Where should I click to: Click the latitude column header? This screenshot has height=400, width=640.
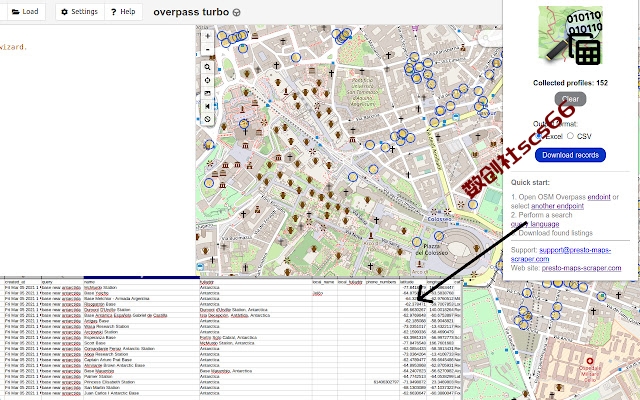[x=413, y=282]
